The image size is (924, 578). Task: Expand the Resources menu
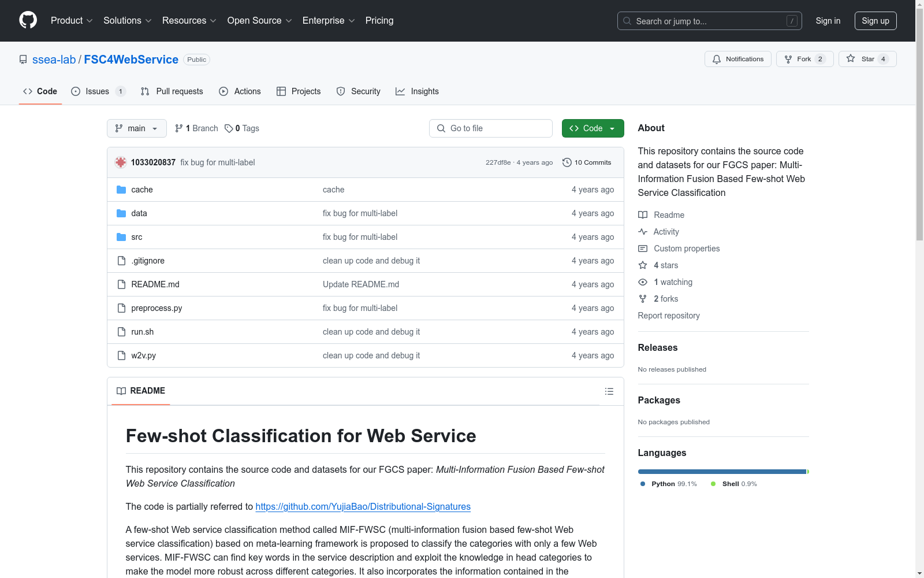click(189, 21)
